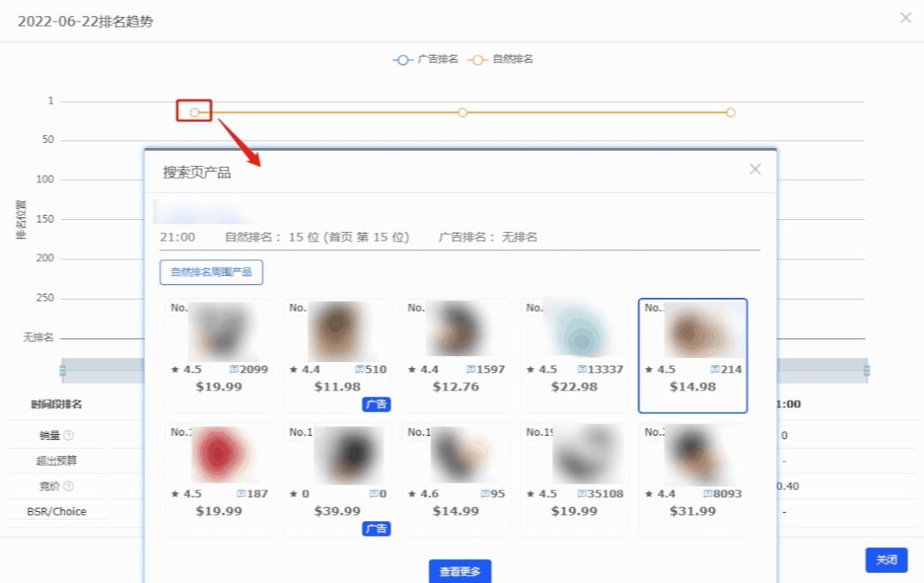Toggle the 自然排名周围产品 filter button

[211, 272]
